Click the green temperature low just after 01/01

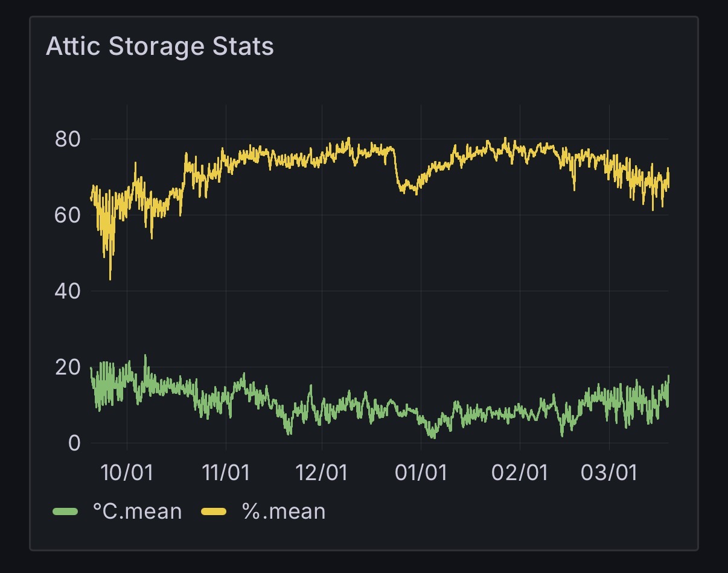point(433,437)
